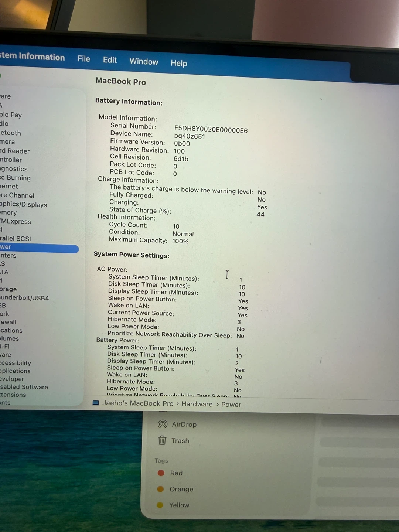Screen dimensions: 399x532
Task: Select Printers in the sidebar
Action: click(8, 255)
